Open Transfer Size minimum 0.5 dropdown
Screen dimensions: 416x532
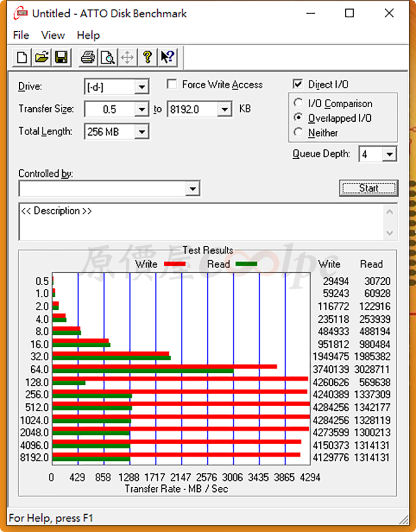[141, 110]
